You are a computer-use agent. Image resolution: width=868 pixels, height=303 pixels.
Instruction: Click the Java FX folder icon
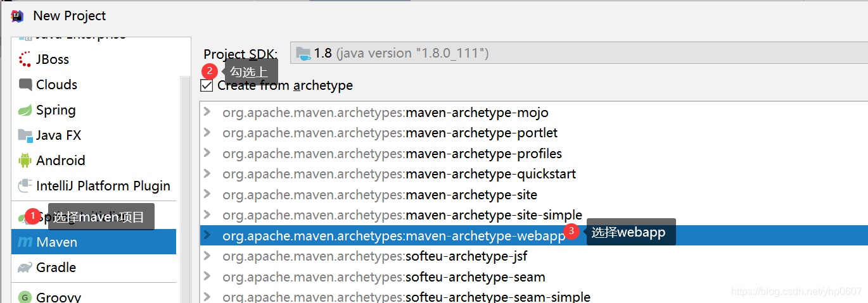coord(25,135)
